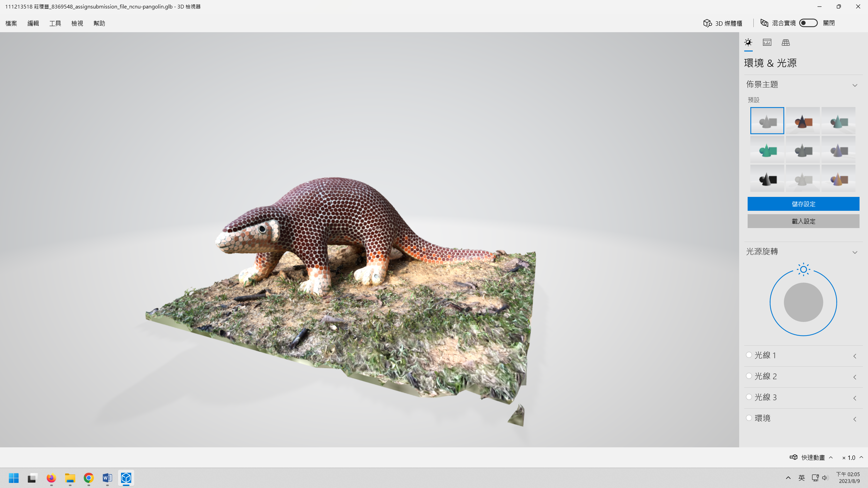Open the Environment & Lighting sun tab
The image size is (868, 488).
(748, 42)
